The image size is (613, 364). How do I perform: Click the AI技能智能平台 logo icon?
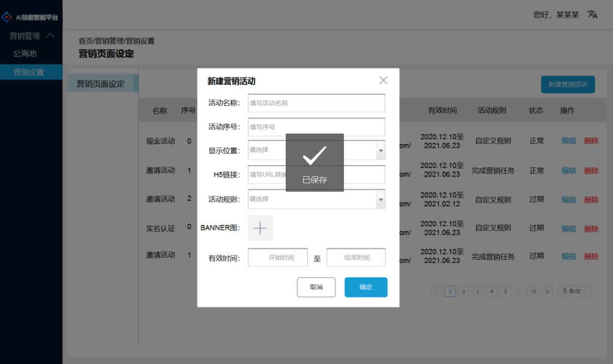[7, 16]
